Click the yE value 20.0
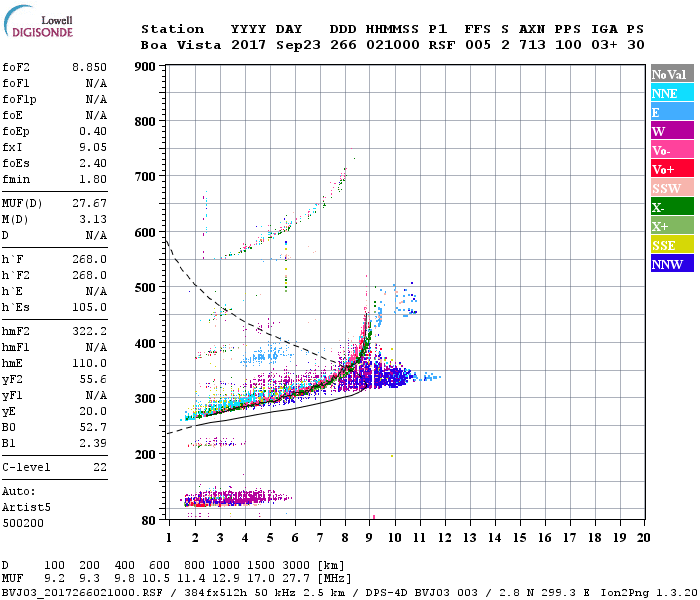This screenshot has height=600, width=700. point(93,411)
